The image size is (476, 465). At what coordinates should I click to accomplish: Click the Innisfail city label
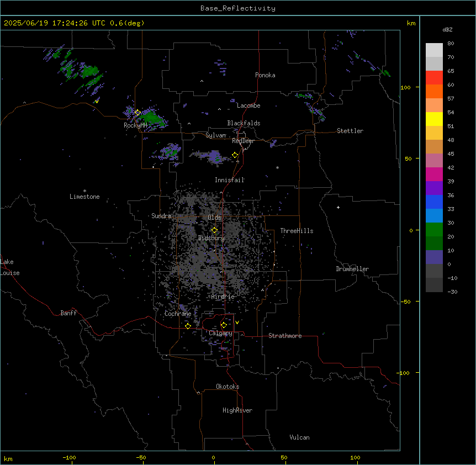click(x=229, y=180)
